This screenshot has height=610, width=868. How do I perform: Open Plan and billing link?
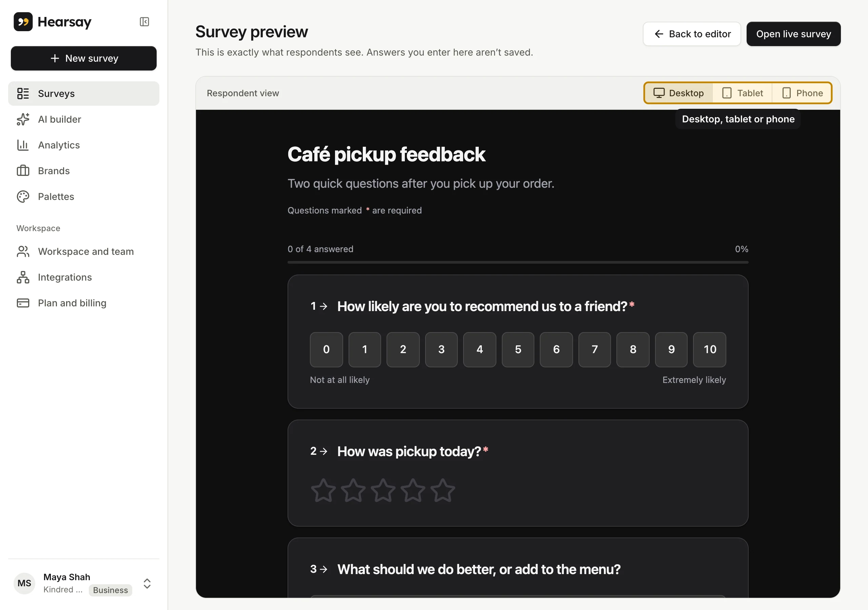click(x=83, y=303)
